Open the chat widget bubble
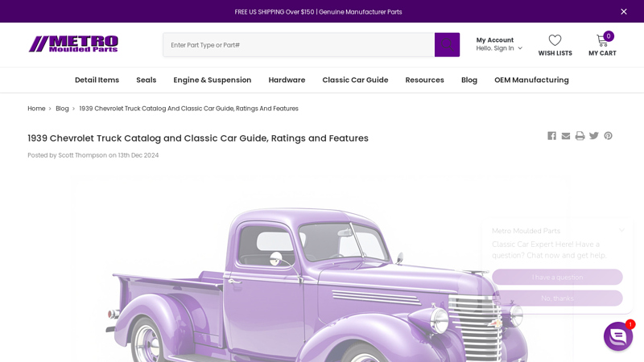 click(x=617, y=336)
